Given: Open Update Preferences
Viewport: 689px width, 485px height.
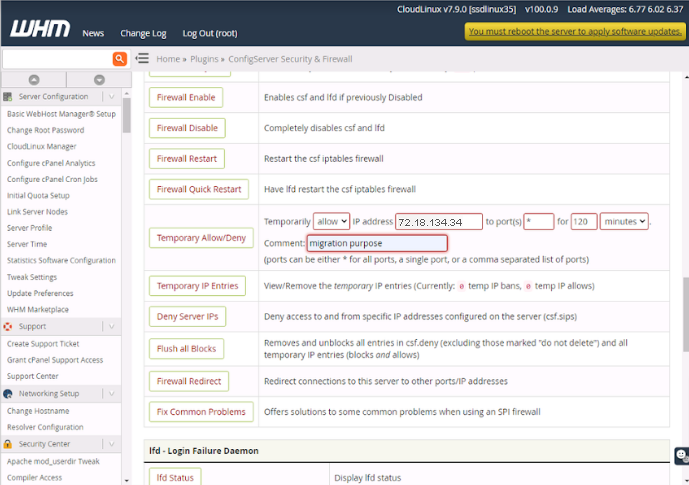Looking at the screenshot, I should [x=40, y=293].
